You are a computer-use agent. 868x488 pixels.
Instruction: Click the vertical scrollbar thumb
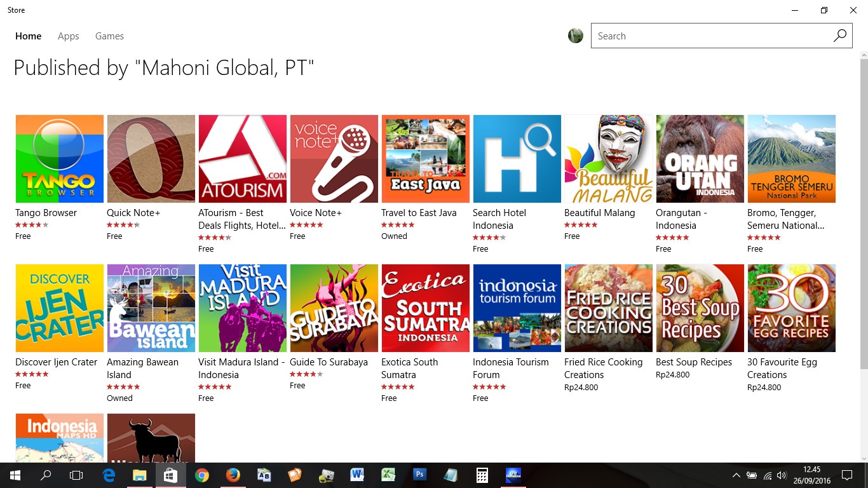coord(864,214)
